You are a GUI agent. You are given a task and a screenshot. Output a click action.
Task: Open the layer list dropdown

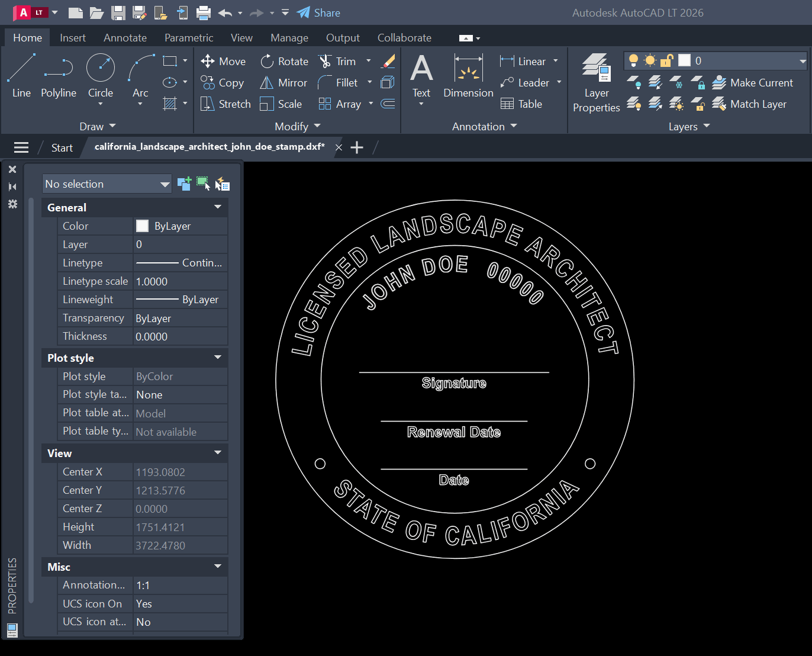[x=803, y=60]
